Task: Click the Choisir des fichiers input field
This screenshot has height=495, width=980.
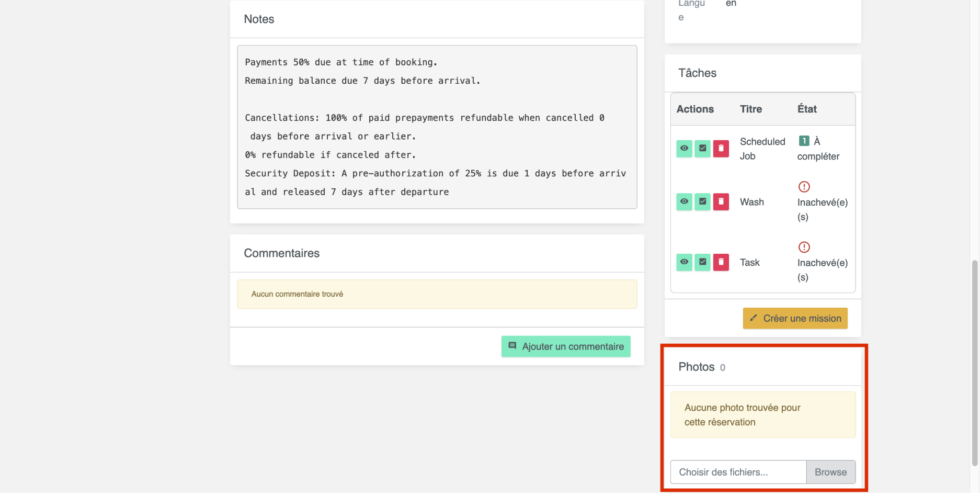Action: 738,472
